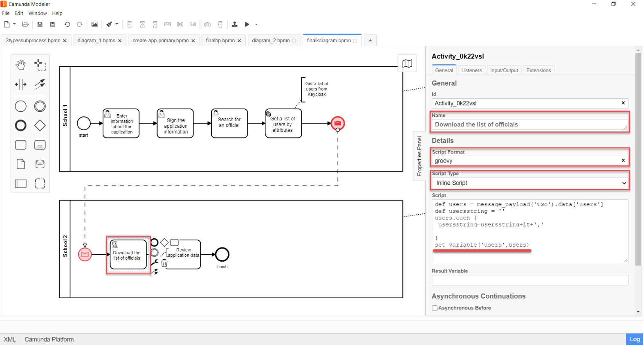Image resolution: width=644 pixels, height=346 pixels.
Task: Distribute elements vertically
Action: click(x=220, y=24)
